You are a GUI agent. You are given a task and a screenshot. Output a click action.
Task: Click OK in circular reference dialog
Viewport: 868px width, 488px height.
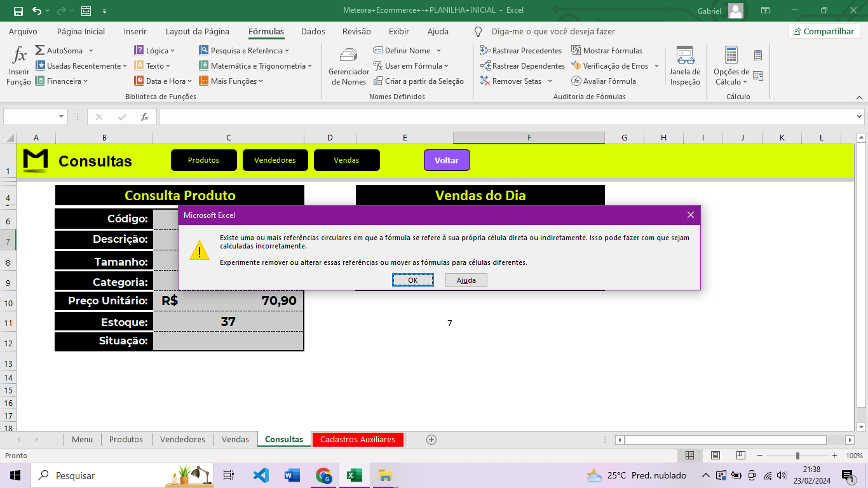(x=413, y=280)
